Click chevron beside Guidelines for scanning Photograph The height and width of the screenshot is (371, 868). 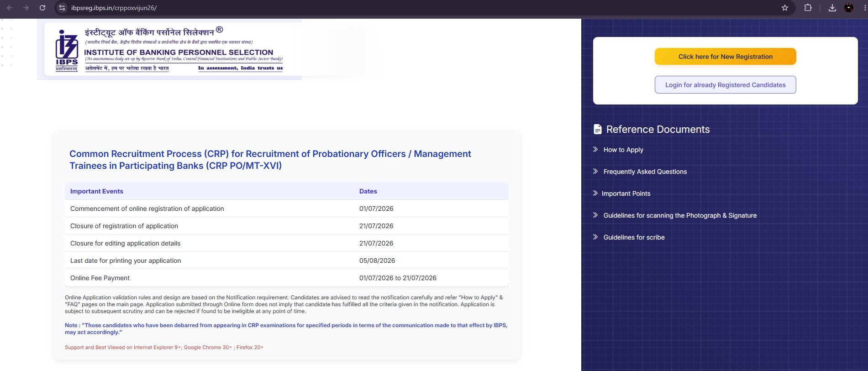(595, 215)
